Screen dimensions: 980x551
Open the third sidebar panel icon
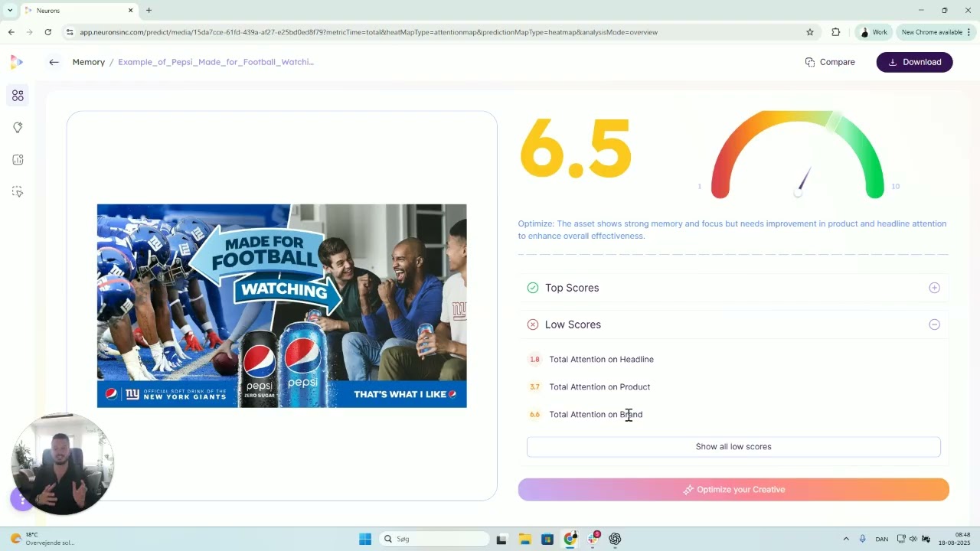(18, 160)
